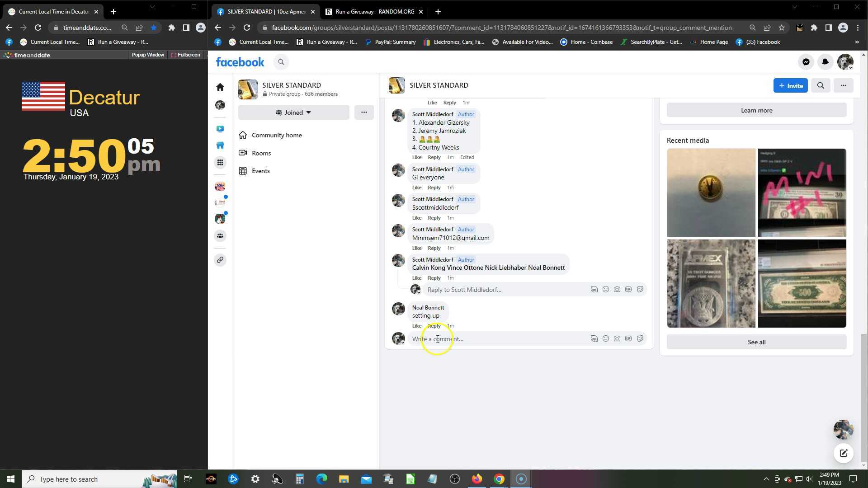Search within group using magnifier button
The width and height of the screenshot is (868, 488).
pyautogui.click(x=821, y=85)
